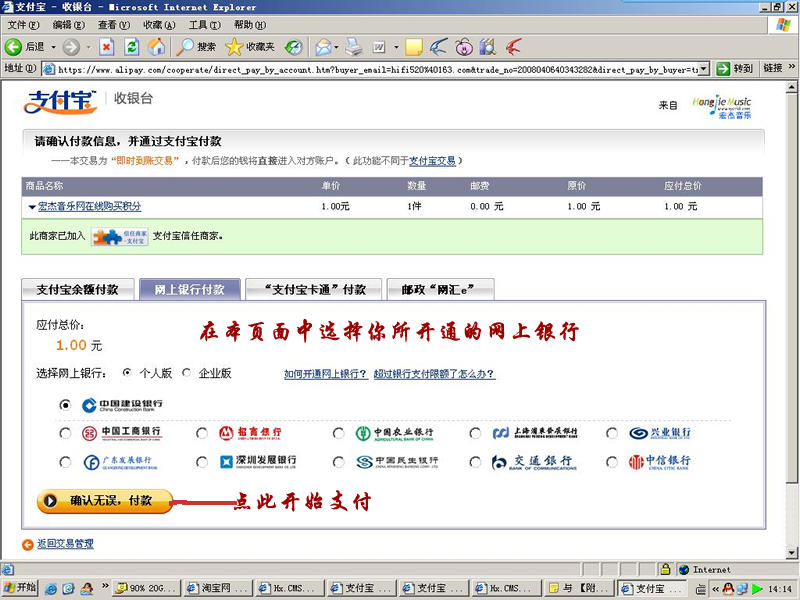
Task: Click the Edit with Word toolbar icon
Action: (x=379, y=47)
